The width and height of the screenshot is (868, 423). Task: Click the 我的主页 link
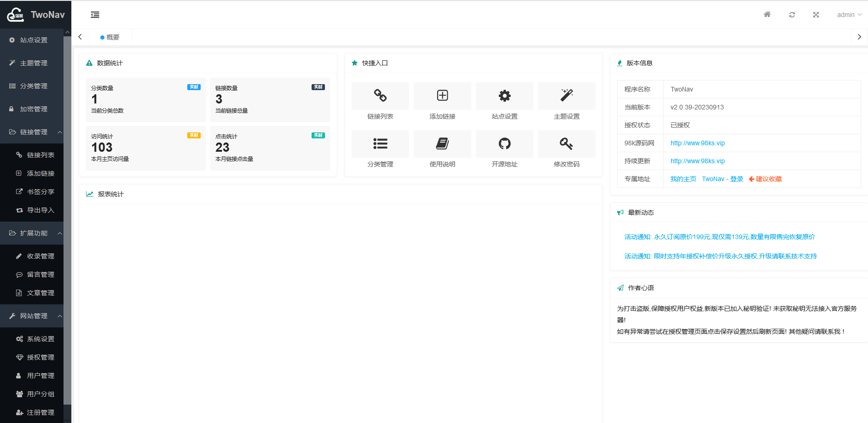pyautogui.click(x=683, y=179)
